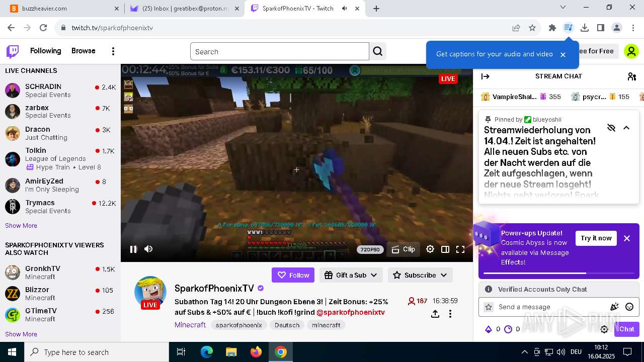Close the Power-ups Update banner
Screen dimensions: 644x362
tap(627, 238)
